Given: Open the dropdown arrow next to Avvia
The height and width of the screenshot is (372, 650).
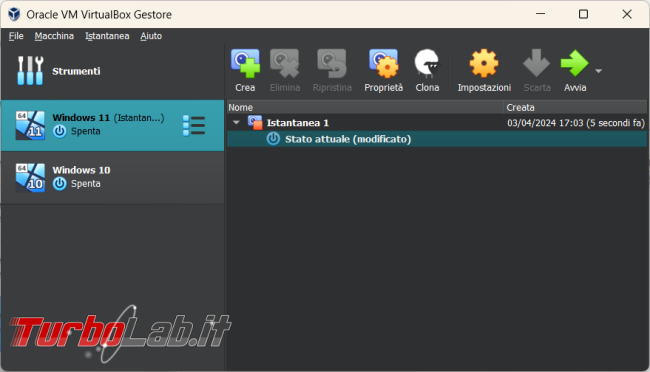Looking at the screenshot, I should tap(598, 71).
